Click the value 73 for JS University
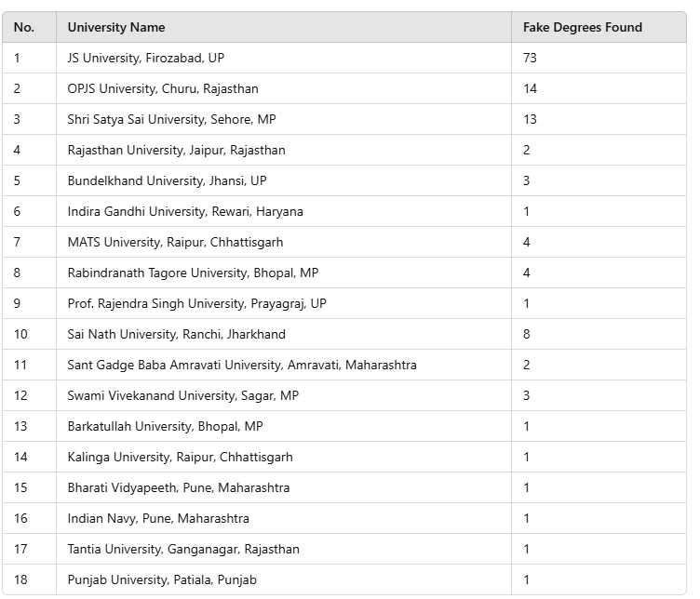The image size is (700, 599). [x=531, y=58]
